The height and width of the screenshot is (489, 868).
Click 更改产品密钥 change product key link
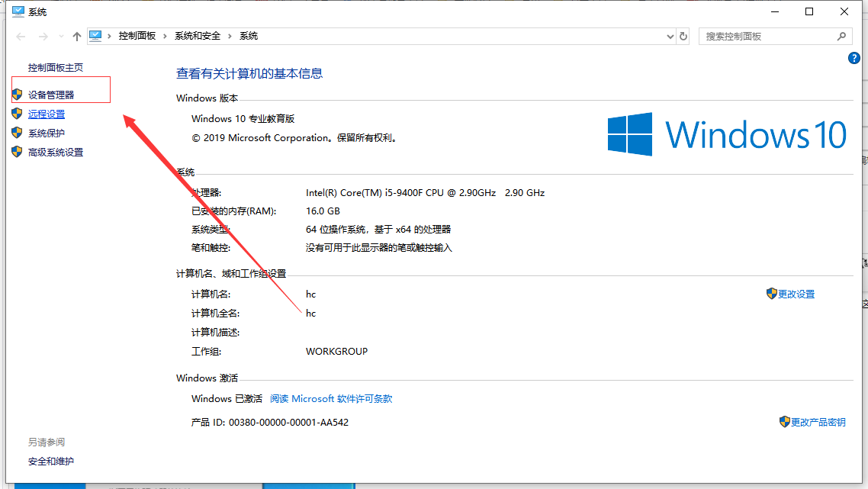click(x=818, y=422)
